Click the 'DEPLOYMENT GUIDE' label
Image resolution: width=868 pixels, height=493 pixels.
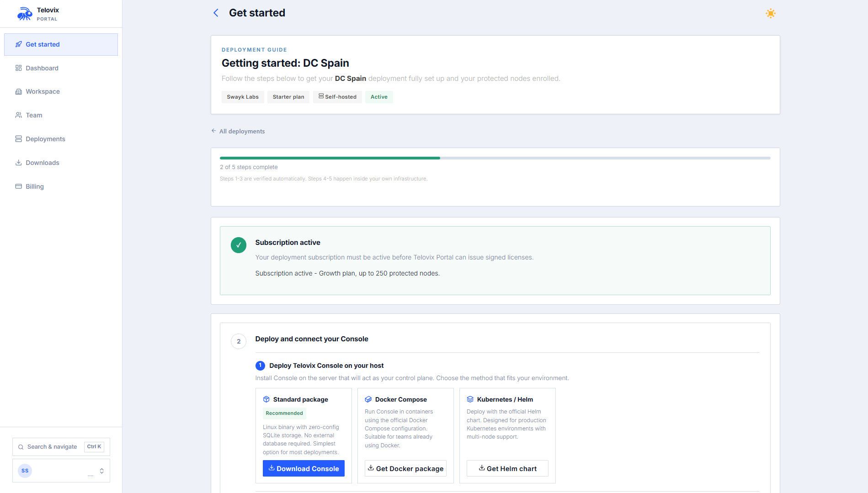254,50
